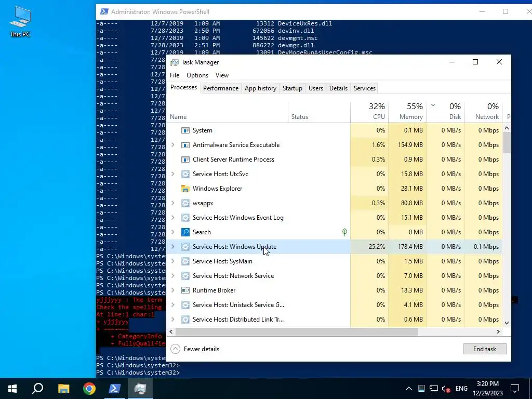Click the Status column header
This screenshot has height=399, width=532.
(x=320, y=112)
